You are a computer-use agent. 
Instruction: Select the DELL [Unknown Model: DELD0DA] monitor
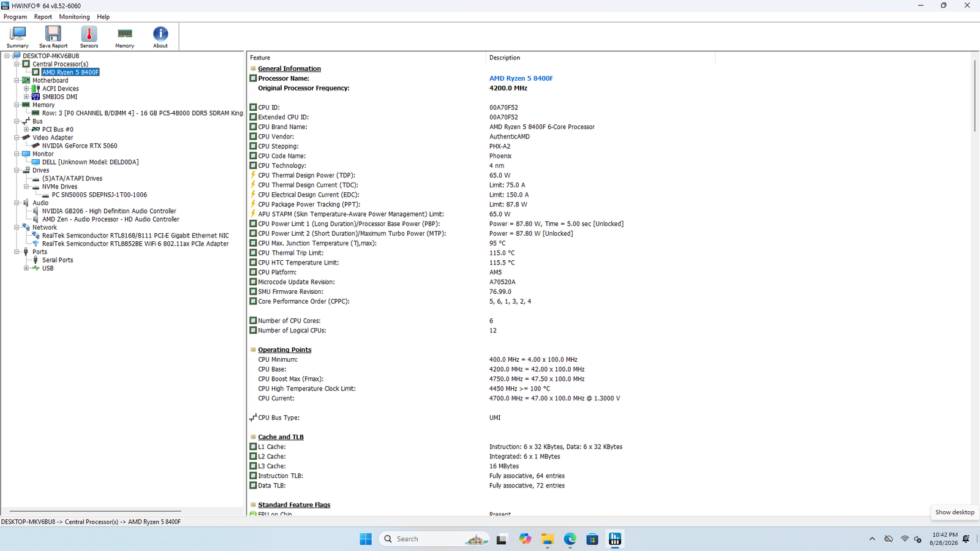point(90,162)
